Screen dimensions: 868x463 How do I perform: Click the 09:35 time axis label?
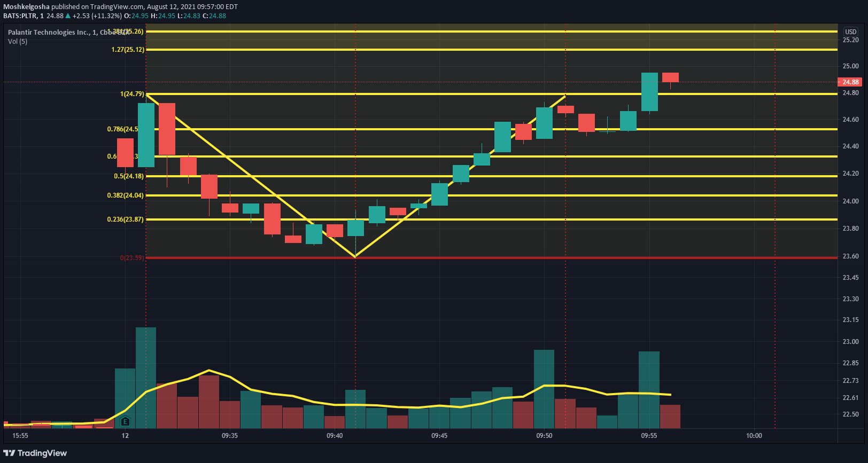tap(230, 436)
